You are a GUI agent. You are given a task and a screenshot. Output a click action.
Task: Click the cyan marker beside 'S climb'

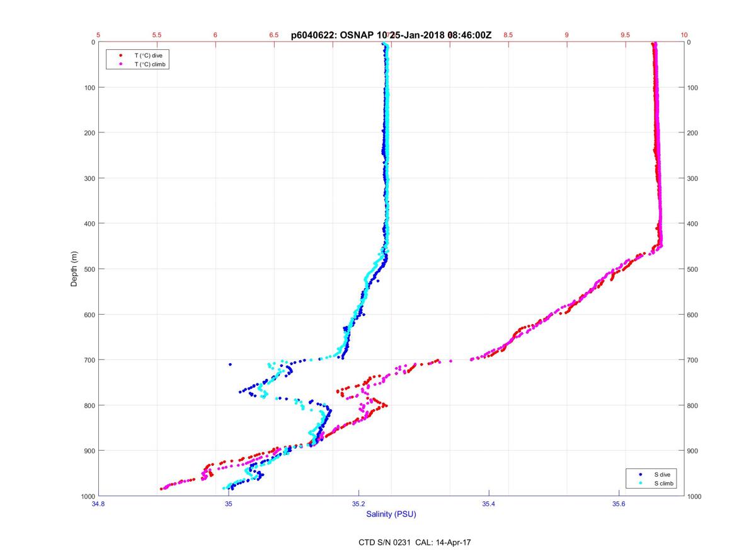click(640, 483)
